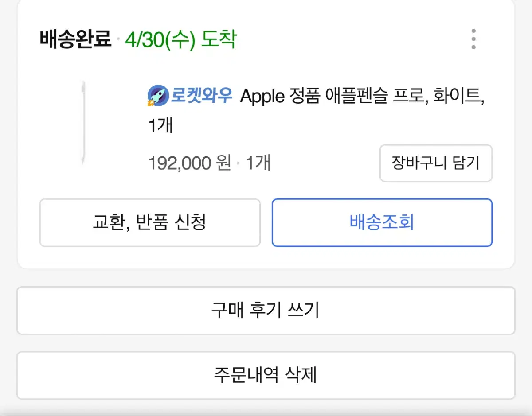The width and height of the screenshot is (532, 416).
Task: Open the Apple 정품 애플펜슬 프로 product title
Action: 317,111
